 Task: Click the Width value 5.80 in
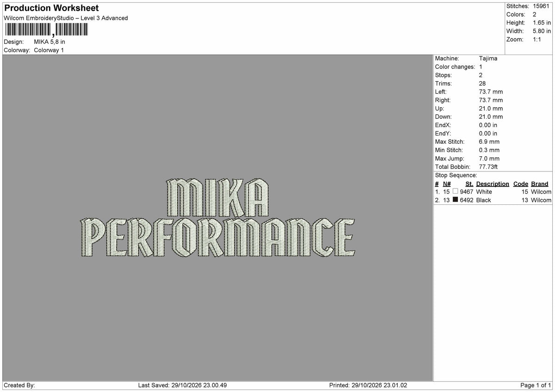542,31
